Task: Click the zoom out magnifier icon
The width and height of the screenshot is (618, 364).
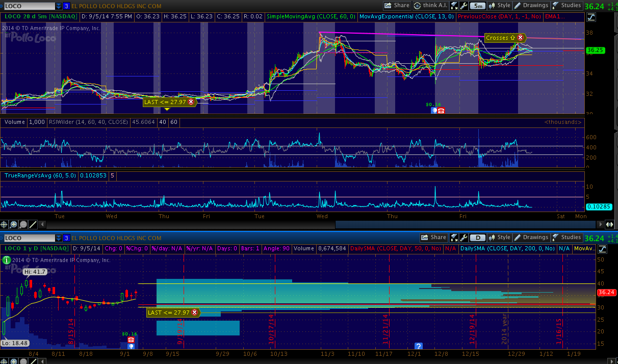Action: click(x=23, y=224)
